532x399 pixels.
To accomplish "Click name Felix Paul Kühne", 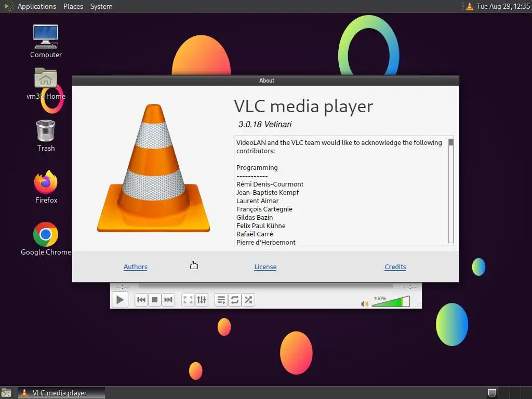I will click(261, 225).
